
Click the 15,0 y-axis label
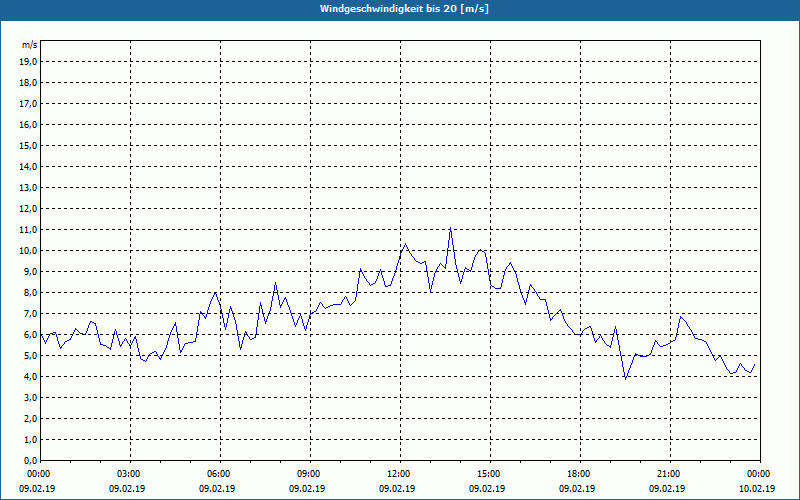[x=29, y=145]
